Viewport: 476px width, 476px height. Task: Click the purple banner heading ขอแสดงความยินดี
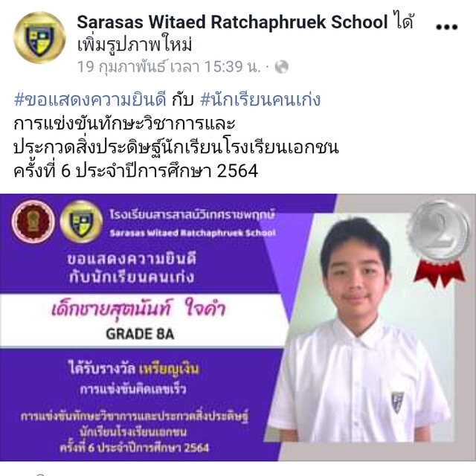tap(132, 259)
